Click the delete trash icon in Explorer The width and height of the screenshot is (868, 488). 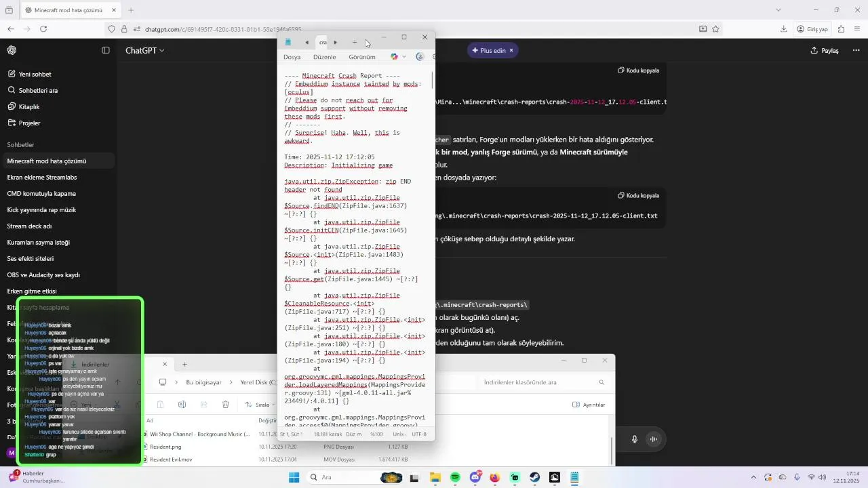pos(225,405)
